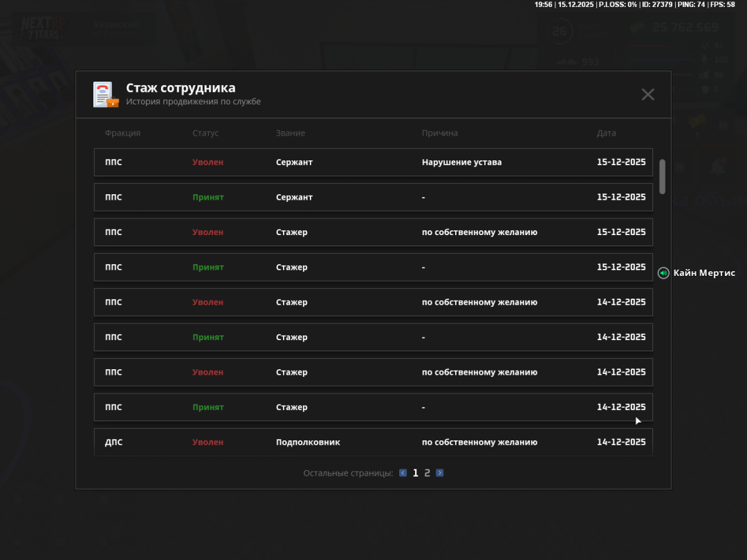Select the ДПС Подполковник row

click(x=373, y=442)
